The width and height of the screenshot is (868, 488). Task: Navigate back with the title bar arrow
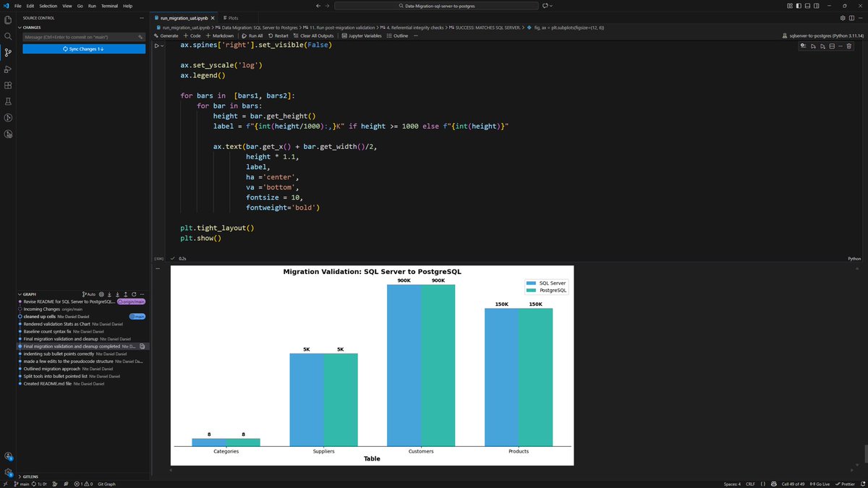pyautogui.click(x=317, y=5)
